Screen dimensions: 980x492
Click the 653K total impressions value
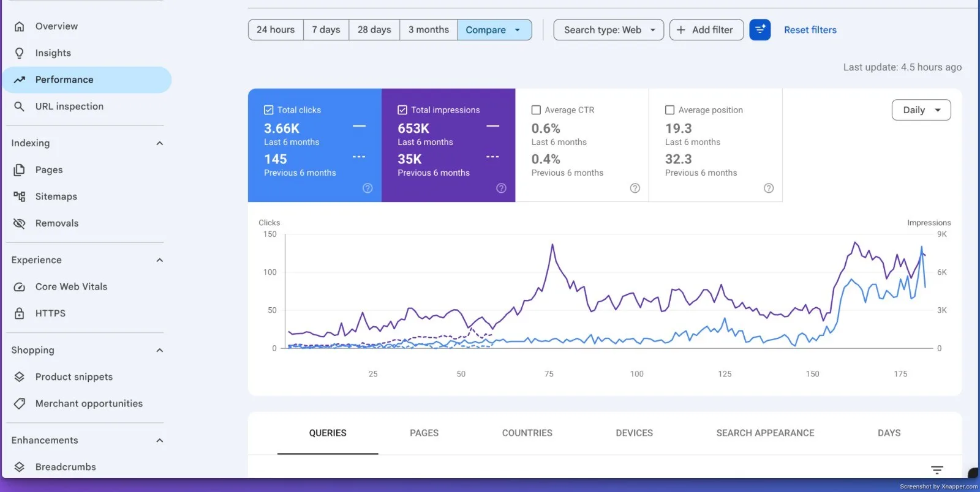tap(413, 129)
